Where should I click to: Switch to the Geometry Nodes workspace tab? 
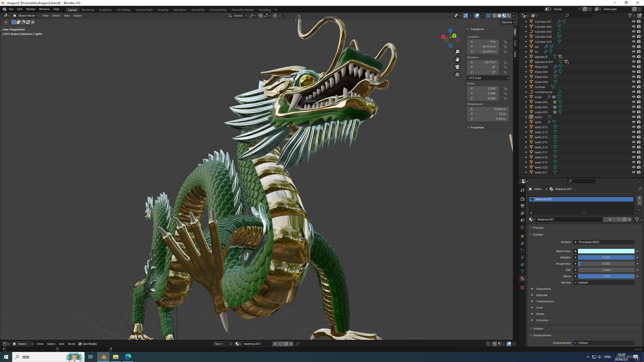(x=243, y=10)
